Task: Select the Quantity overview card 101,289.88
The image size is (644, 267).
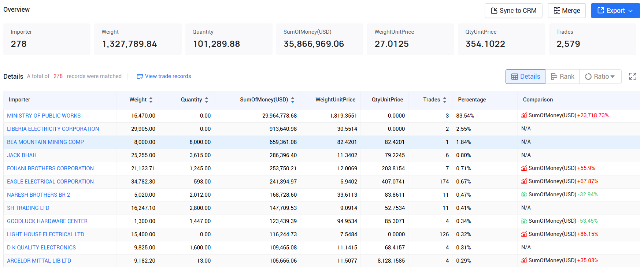Action: [x=229, y=39]
